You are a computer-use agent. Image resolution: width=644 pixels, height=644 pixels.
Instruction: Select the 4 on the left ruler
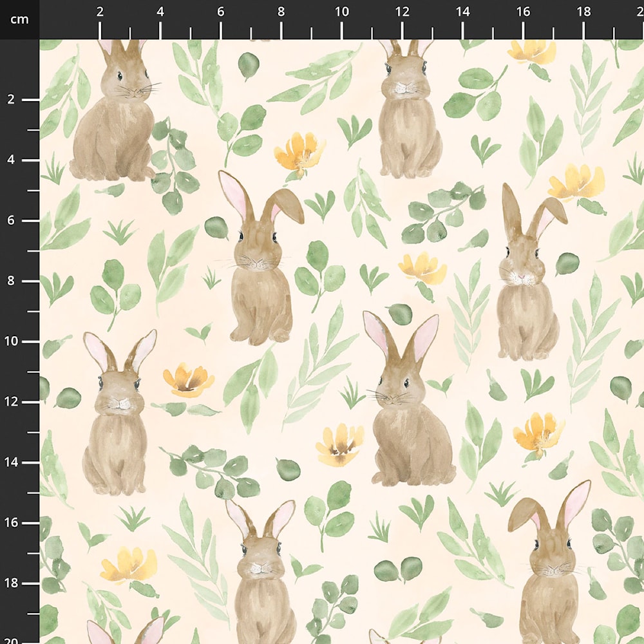click(11, 160)
